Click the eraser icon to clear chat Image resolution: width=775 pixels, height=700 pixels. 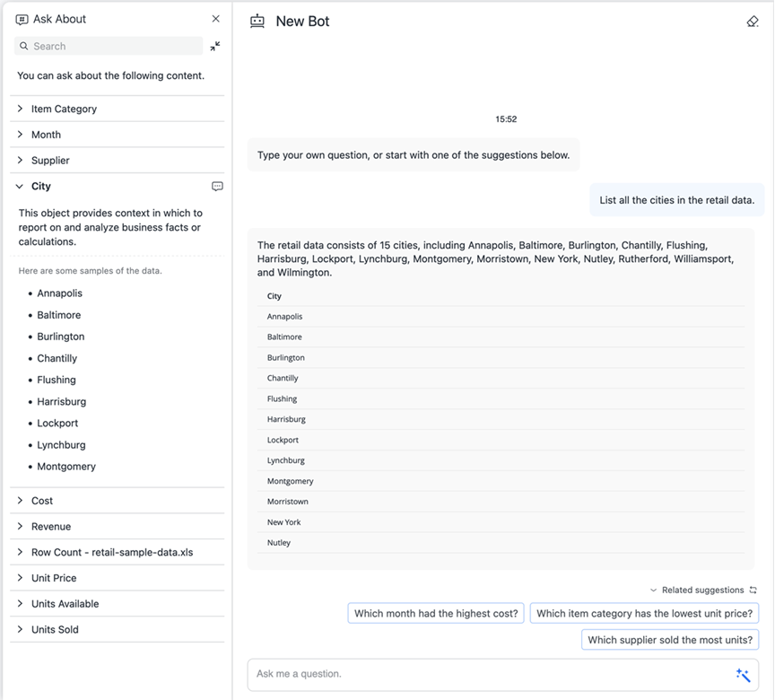click(x=753, y=22)
